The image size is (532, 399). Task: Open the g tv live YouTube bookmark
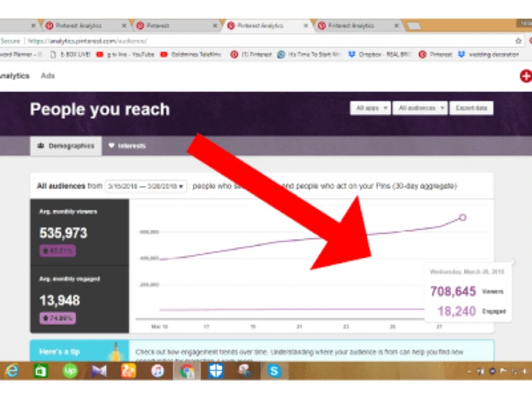(125, 54)
